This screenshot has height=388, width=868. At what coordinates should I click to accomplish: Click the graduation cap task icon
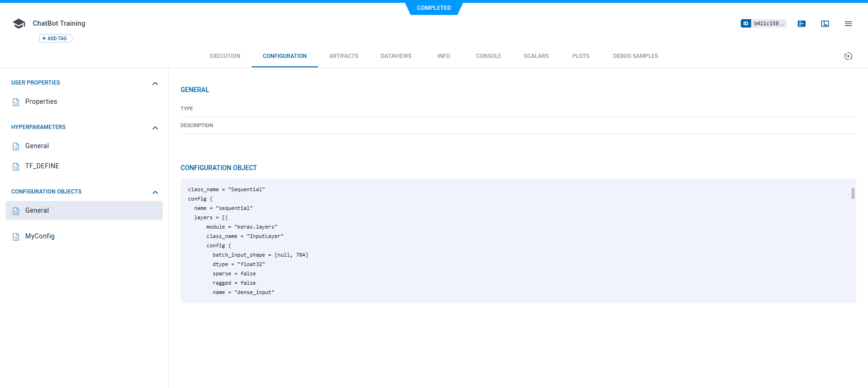19,24
